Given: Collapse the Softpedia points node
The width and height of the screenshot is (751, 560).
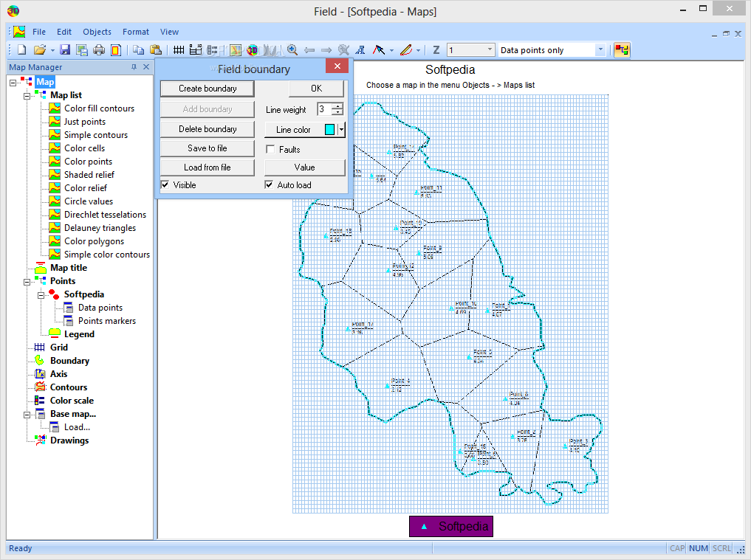Looking at the screenshot, I should click(x=41, y=295).
